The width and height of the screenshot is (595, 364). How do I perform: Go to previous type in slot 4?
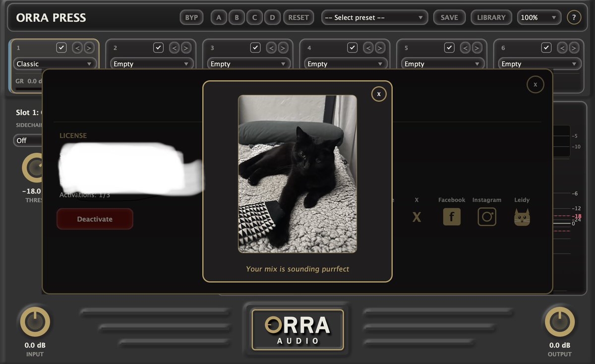tap(368, 48)
